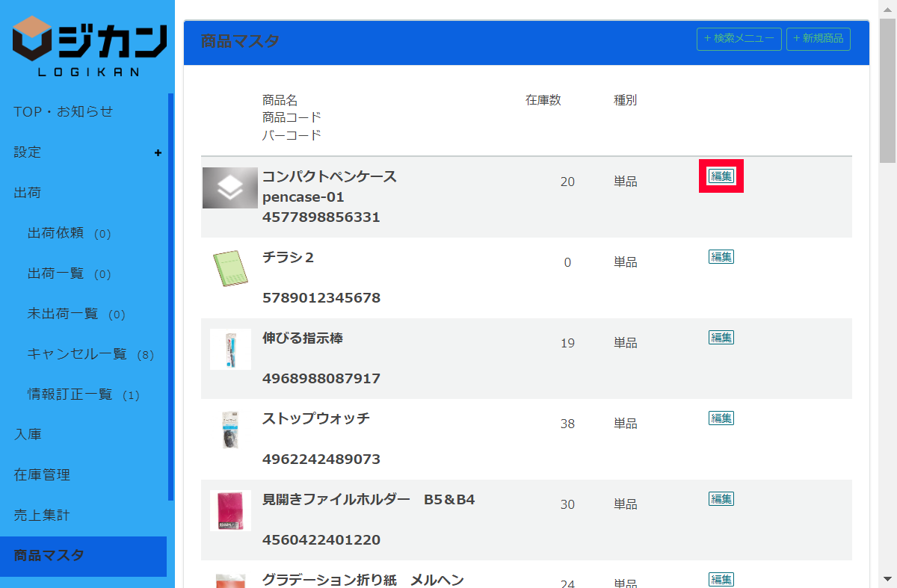Go to 売上集計 page
This screenshot has height=588, width=897.
[42, 516]
